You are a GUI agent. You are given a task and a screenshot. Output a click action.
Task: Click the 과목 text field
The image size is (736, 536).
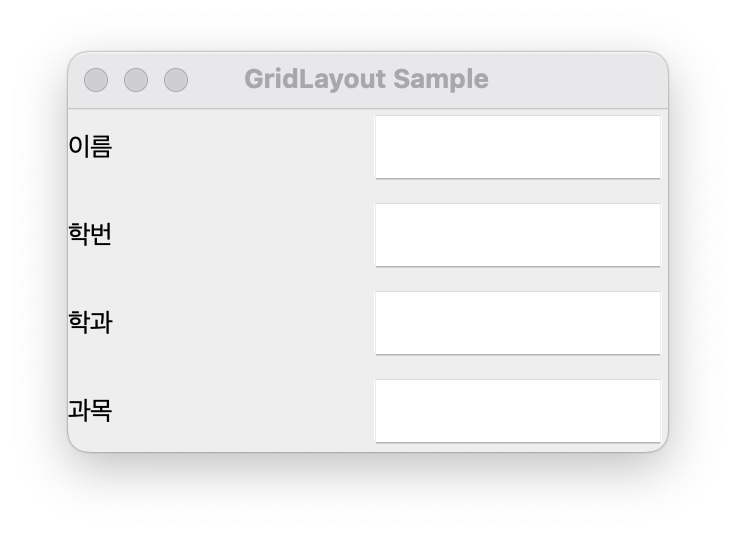click(x=518, y=411)
